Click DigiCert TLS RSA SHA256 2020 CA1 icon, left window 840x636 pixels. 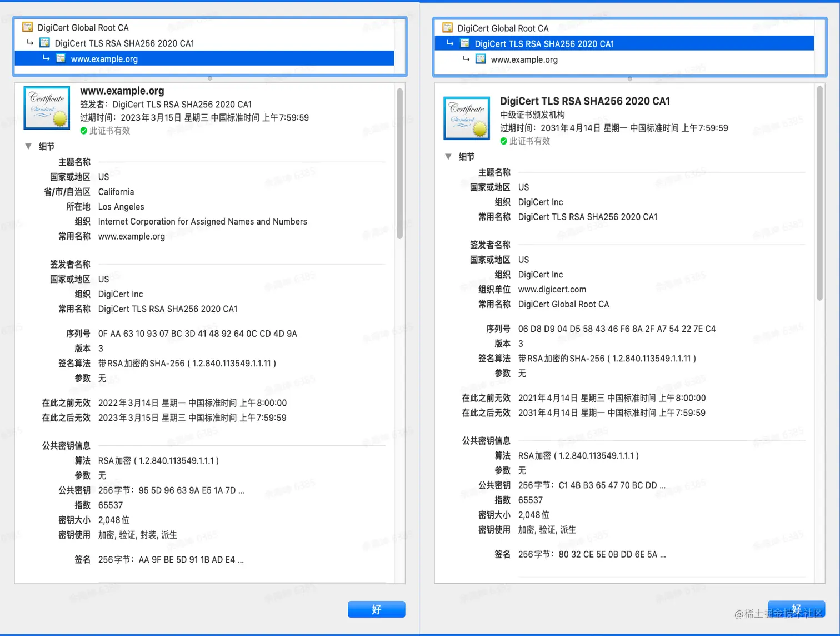point(45,43)
